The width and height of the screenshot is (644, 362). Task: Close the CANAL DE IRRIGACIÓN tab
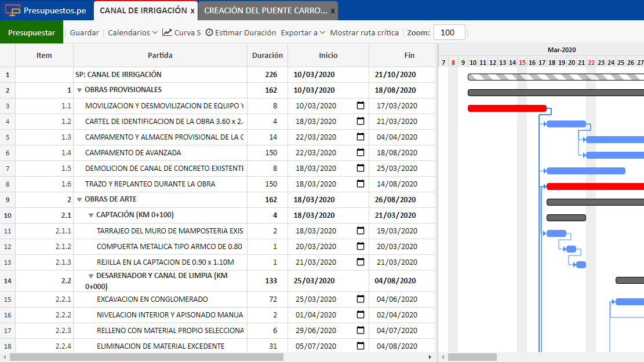click(x=192, y=11)
